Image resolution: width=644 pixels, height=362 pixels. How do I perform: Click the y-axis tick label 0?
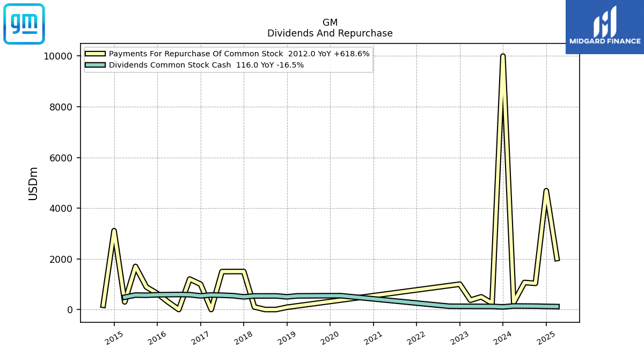coord(71,310)
